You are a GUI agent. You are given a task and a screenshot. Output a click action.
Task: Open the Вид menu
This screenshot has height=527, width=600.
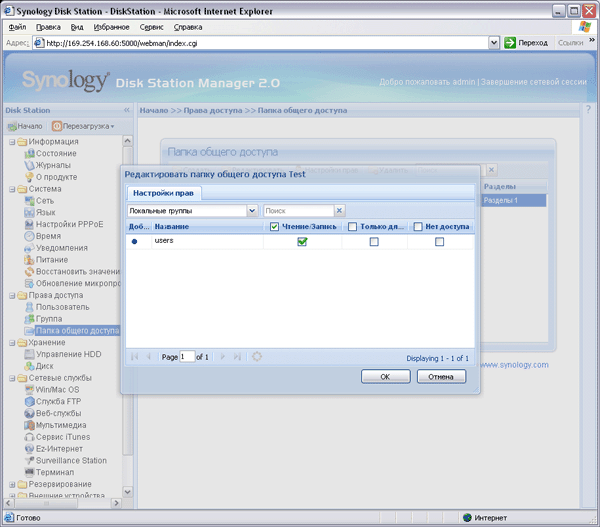pos(77,27)
